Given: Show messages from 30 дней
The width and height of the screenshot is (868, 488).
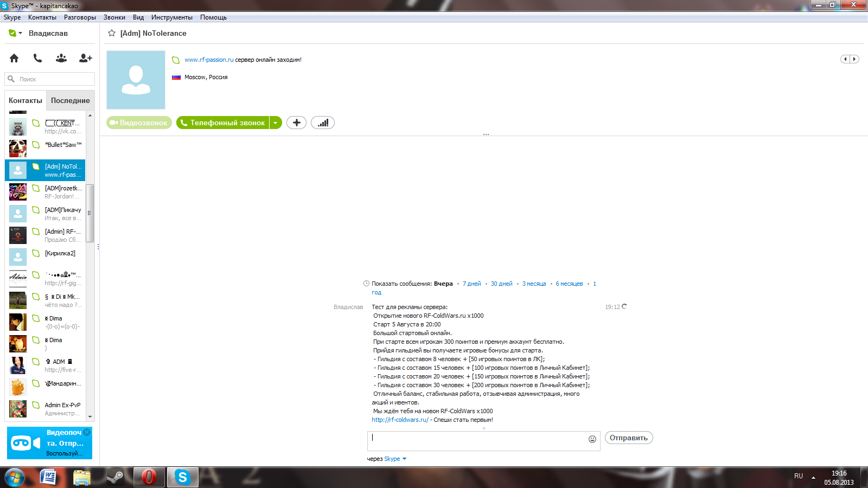Looking at the screenshot, I should 501,284.
